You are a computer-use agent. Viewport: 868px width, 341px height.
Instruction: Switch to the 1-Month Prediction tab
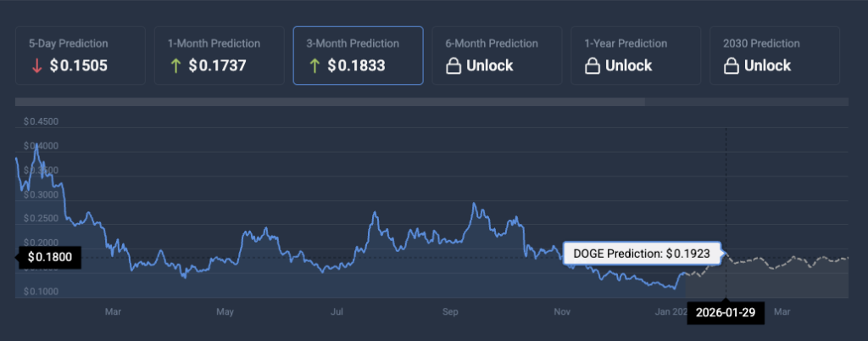[219, 55]
